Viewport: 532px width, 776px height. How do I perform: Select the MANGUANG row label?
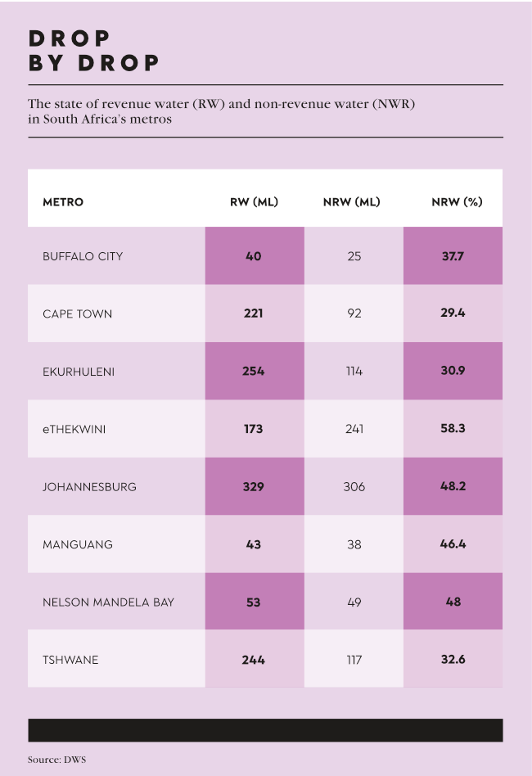[x=78, y=544]
